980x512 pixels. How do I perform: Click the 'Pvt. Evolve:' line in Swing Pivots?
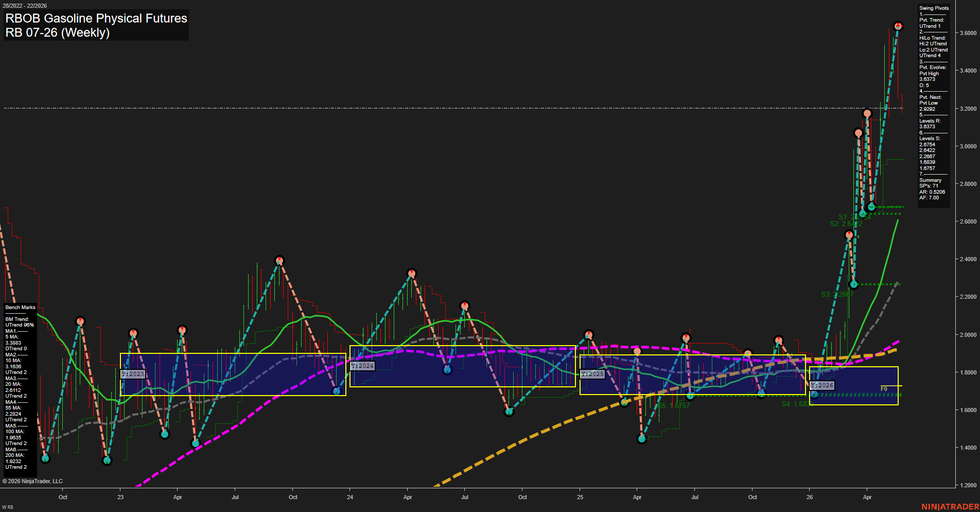[933, 67]
